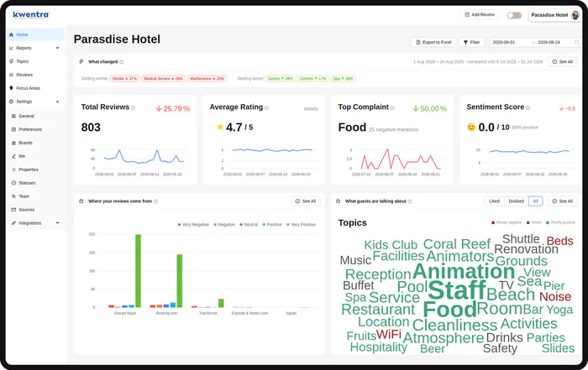Click the info icon next to Total Reviews
This screenshot has height=370, width=588.
click(133, 108)
